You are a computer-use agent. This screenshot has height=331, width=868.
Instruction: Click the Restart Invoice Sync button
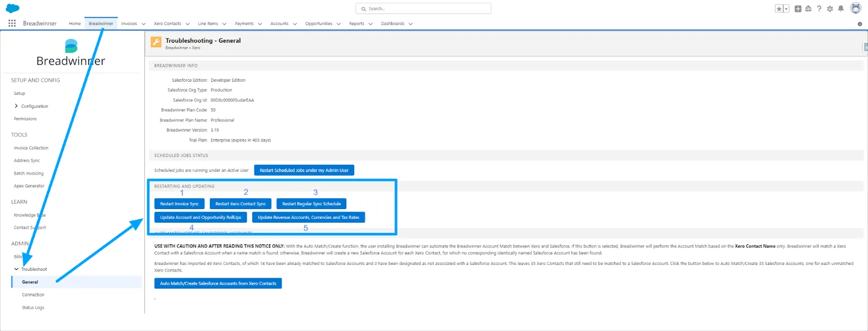tap(180, 204)
